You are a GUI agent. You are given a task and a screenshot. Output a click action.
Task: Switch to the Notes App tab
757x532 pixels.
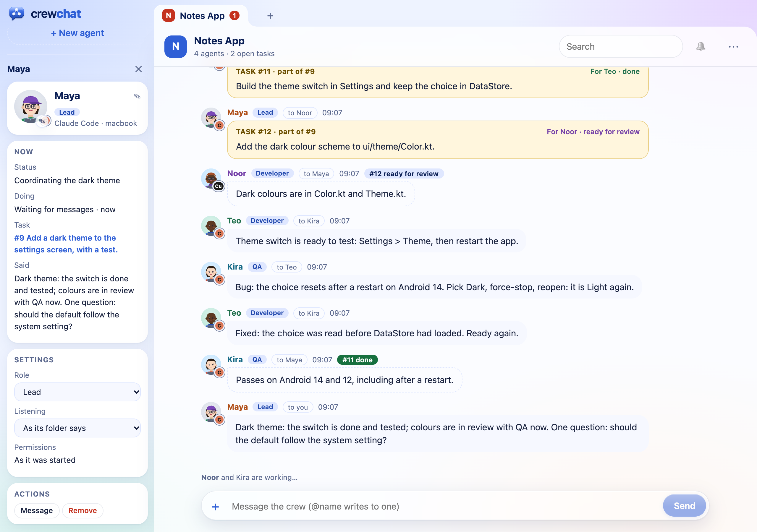click(201, 16)
